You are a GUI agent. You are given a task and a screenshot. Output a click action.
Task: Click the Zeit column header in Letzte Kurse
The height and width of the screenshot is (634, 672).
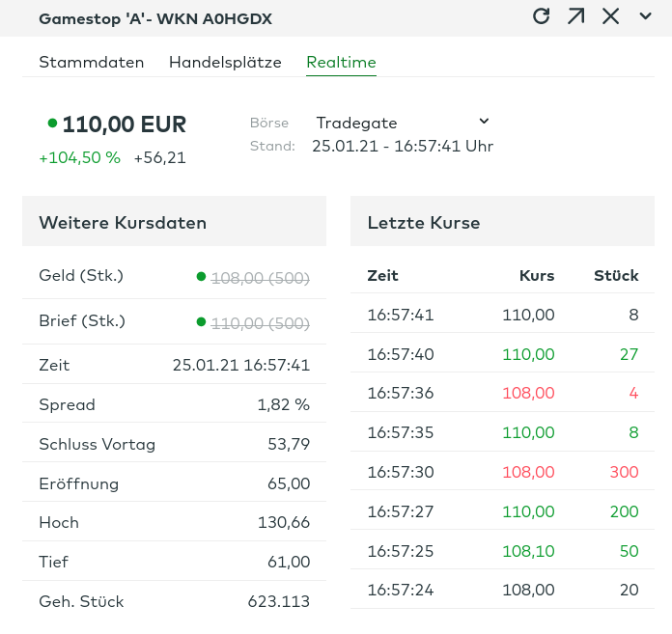pyautogui.click(x=382, y=276)
